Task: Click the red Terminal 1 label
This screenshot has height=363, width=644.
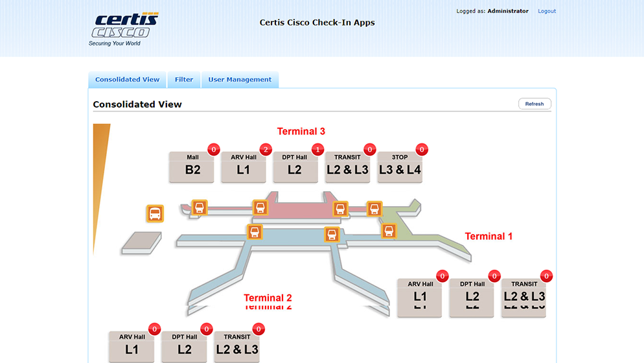Action: click(489, 237)
